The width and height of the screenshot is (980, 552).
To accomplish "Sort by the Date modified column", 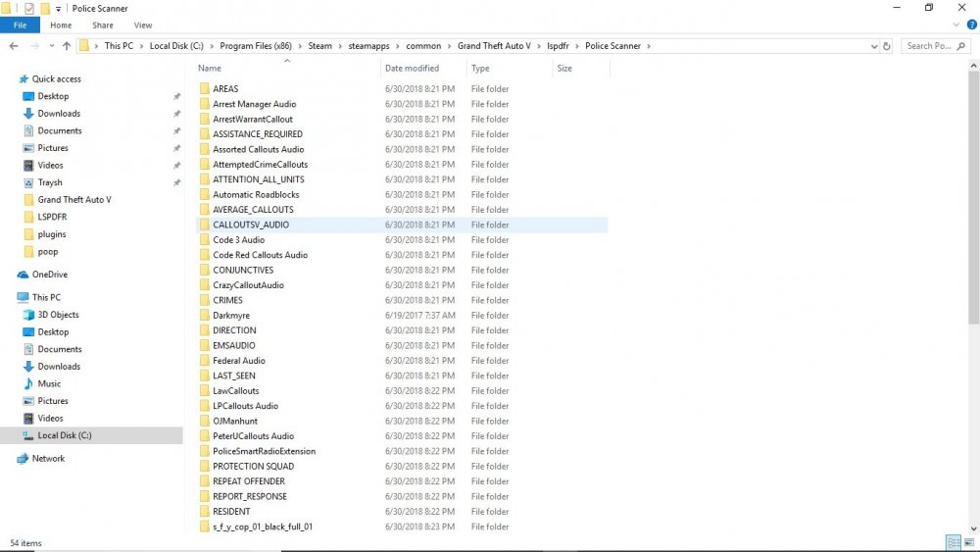I will coord(412,68).
